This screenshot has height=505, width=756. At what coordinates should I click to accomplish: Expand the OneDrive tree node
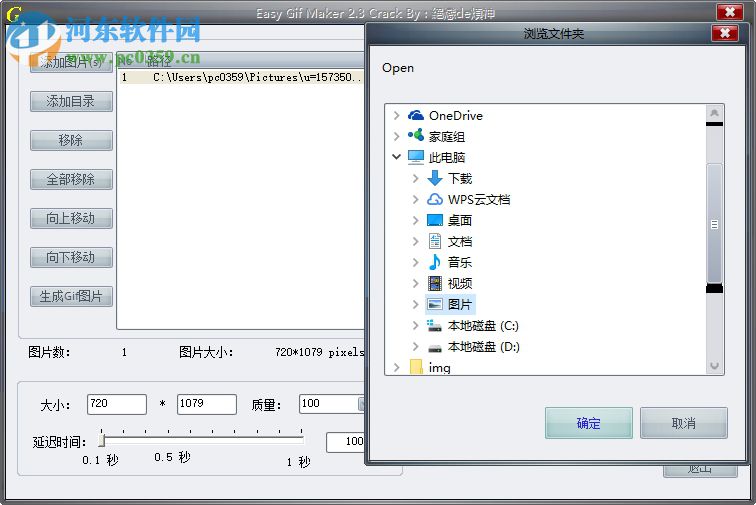[x=396, y=115]
